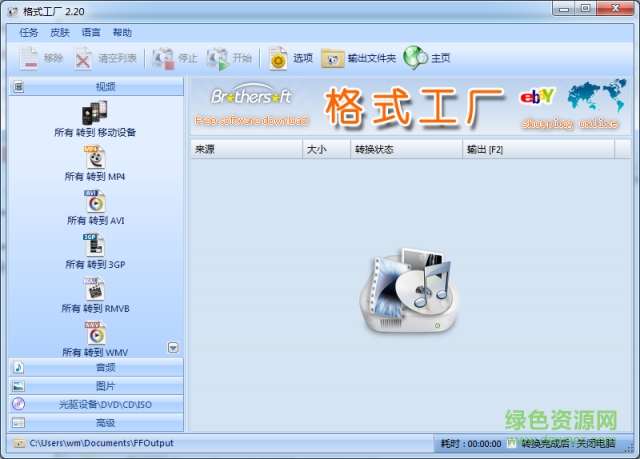640x459 pixels.
Task: Open Options (选项) gear icon
Action: [278, 58]
